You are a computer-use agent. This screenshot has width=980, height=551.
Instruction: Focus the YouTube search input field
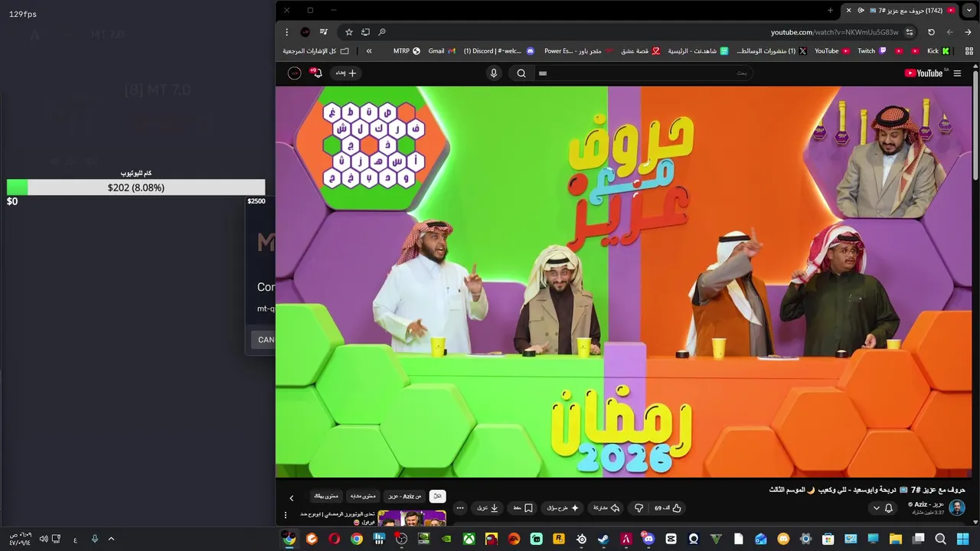tap(643, 73)
